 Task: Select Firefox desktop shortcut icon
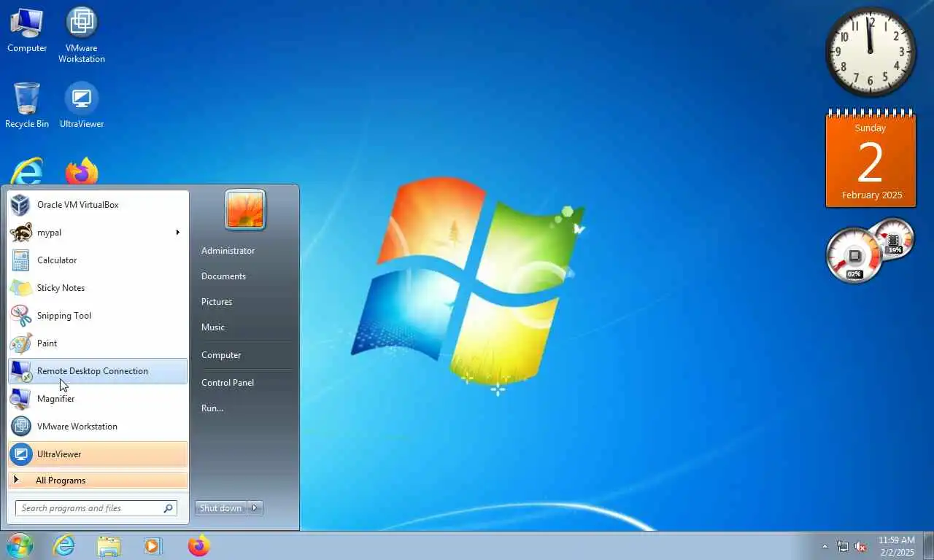pos(82,171)
